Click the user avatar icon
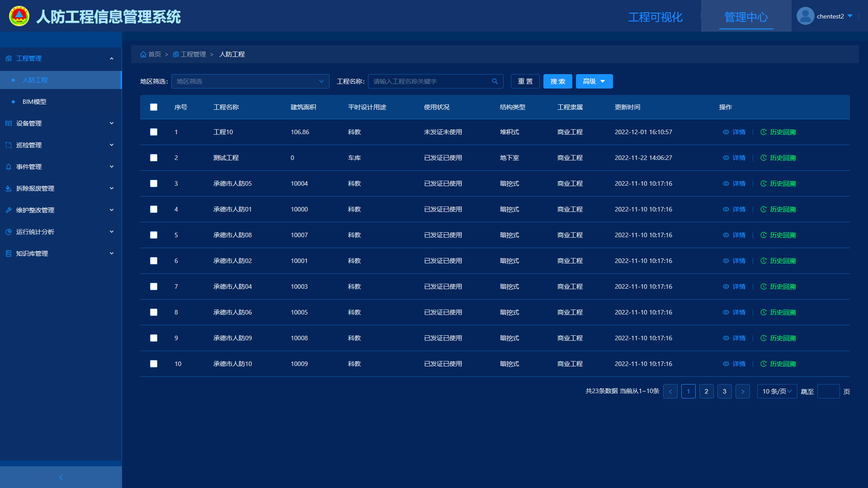 805,16
